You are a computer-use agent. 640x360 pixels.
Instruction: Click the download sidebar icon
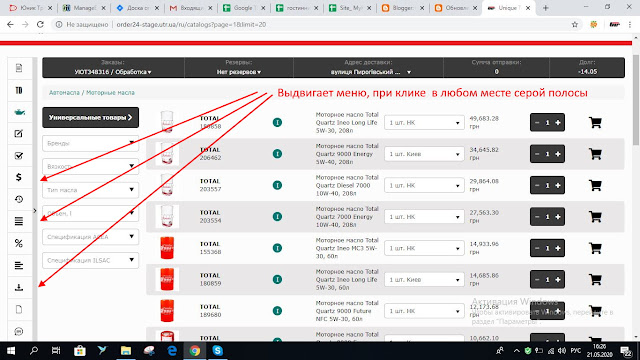pyautogui.click(x=19, y=287)
